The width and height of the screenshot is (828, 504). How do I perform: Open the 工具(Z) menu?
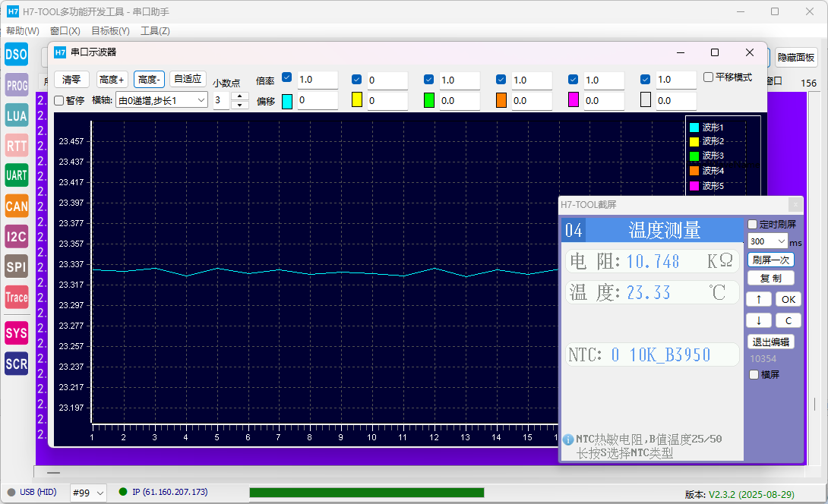[155, 31]
